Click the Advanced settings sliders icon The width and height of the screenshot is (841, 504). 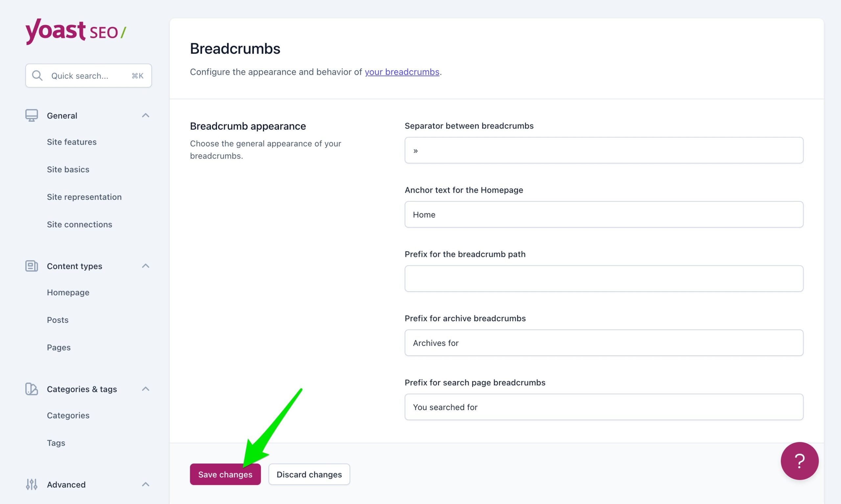(x=31, y=484)
